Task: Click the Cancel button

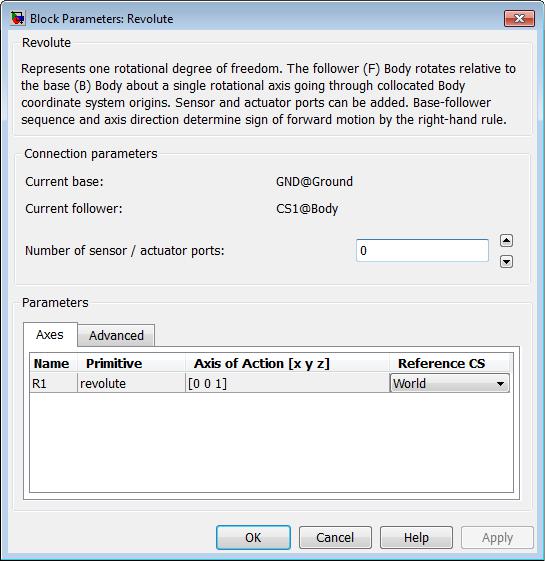Action: [335, 537]
